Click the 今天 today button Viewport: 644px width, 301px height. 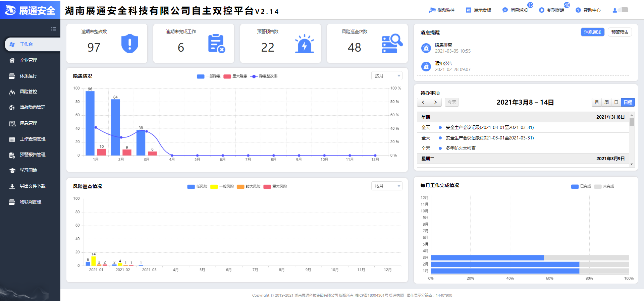click(452, 102)
